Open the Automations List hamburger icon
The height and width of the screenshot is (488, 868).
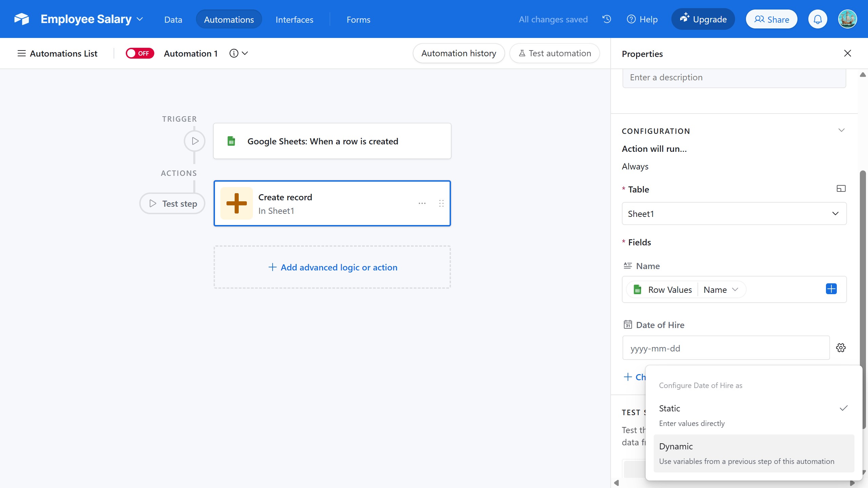click(x=21, y=53)
